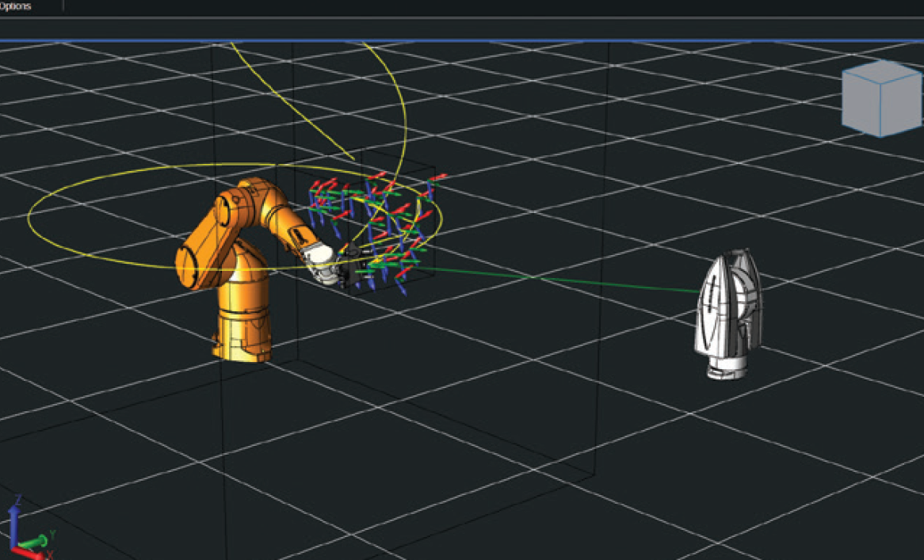This screenshot has width=924, height=560.
Task: Open the Options menu
Action: click(15, 6)
